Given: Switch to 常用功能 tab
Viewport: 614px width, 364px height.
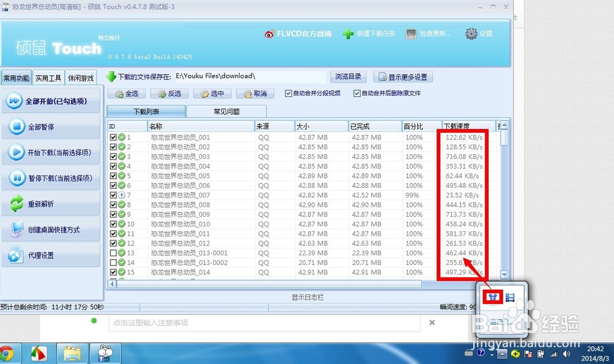Looking at the screenshot, I should coord(16,78).
